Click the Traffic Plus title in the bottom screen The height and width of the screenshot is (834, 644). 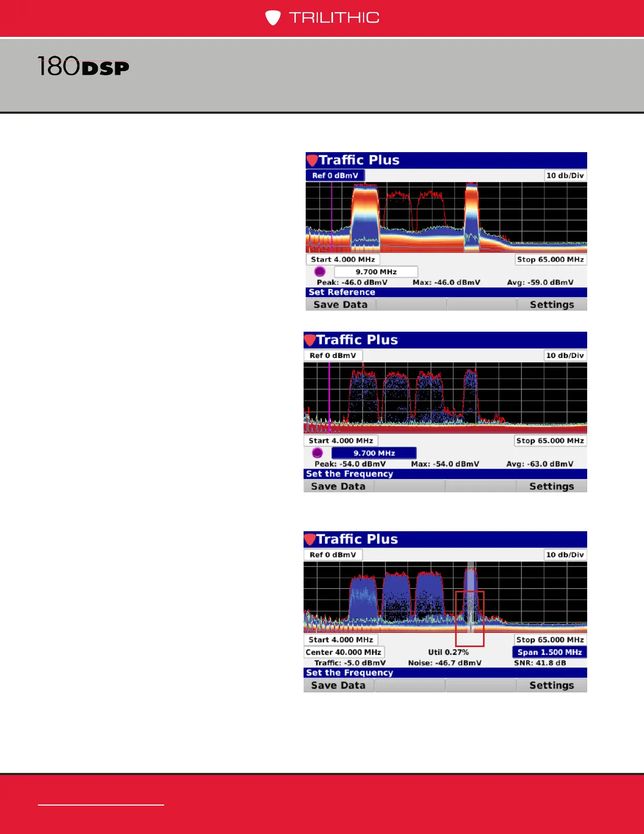pos(357,539)
